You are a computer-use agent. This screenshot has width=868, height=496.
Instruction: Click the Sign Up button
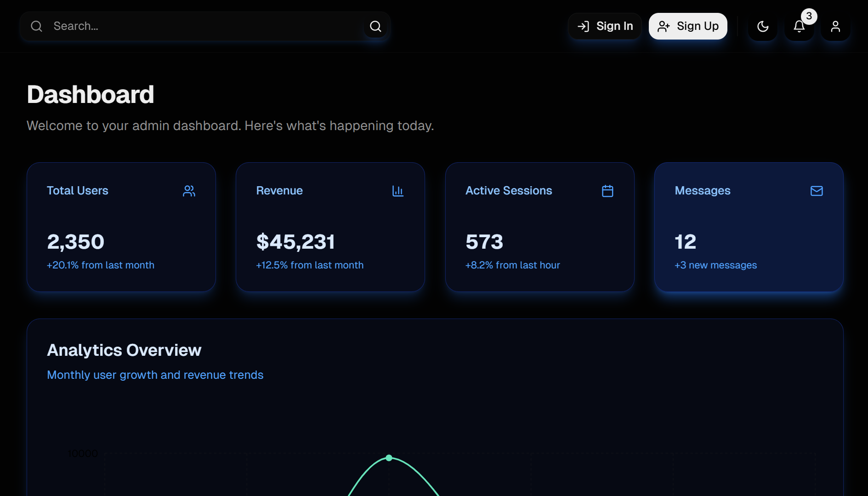click(x=688, y=26)
